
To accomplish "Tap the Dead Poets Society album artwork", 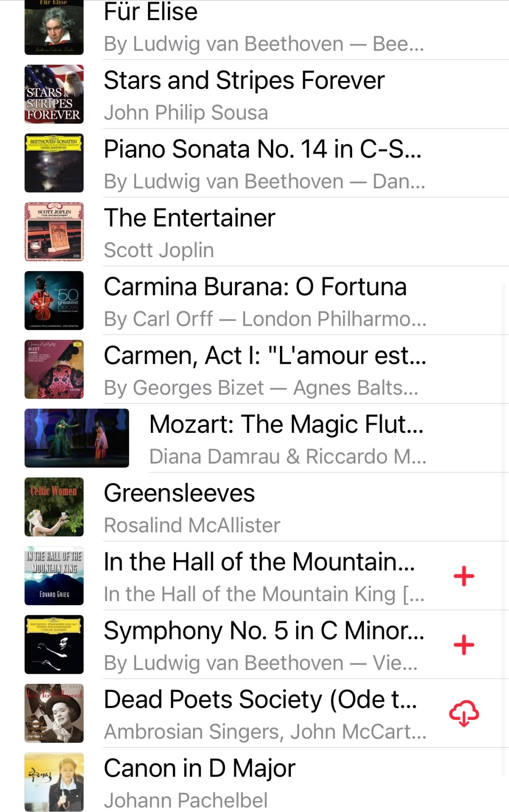I will point(54,713).
